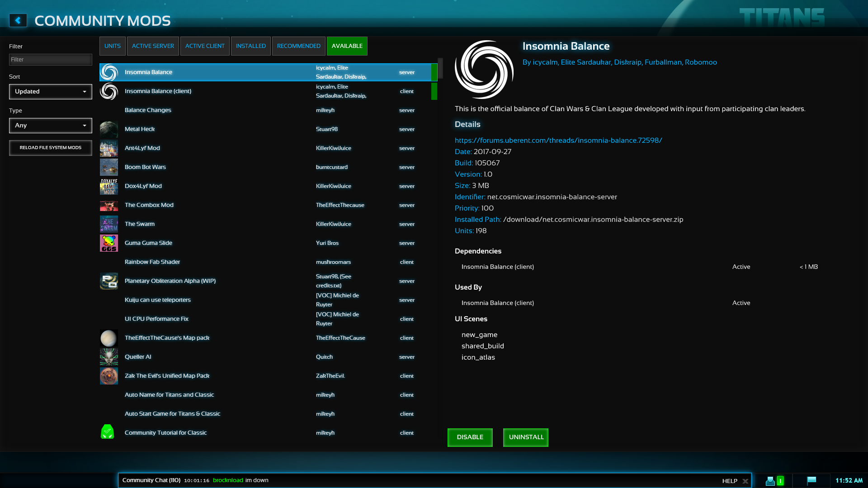Click the large Insomnia Balance logo
Viewport: 868px width, 488px height.
click(x=484, y=70)
